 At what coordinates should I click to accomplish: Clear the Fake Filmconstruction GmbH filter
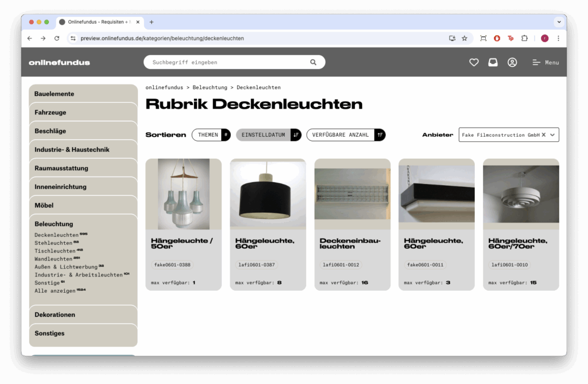tap(544, 135)
